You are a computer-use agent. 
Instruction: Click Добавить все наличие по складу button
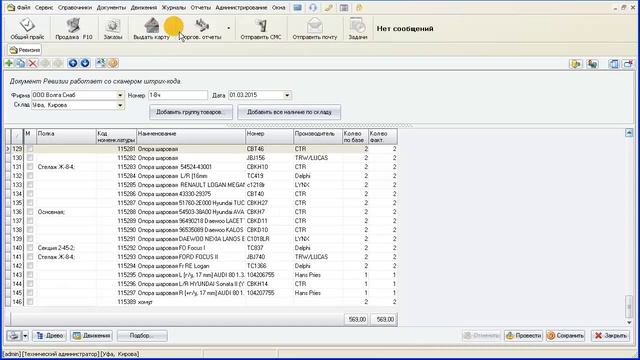pos(289,112)
